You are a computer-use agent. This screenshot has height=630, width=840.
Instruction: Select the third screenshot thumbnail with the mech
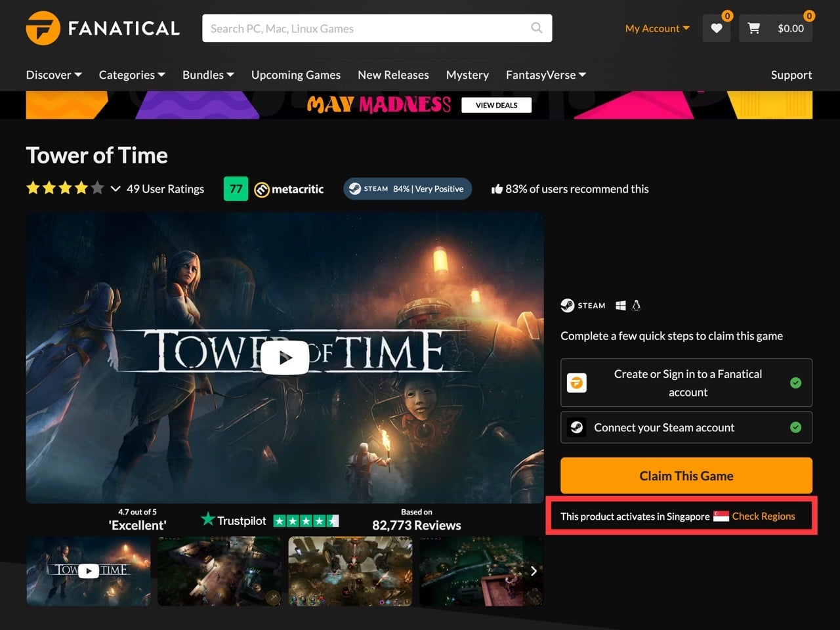tap(350, 571)
